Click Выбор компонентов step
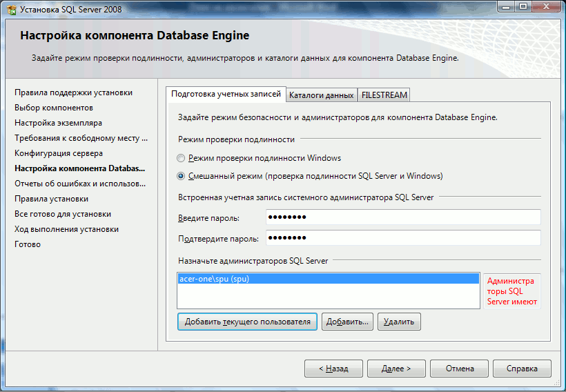Viewport: 566px width, 392px height. 54,108
